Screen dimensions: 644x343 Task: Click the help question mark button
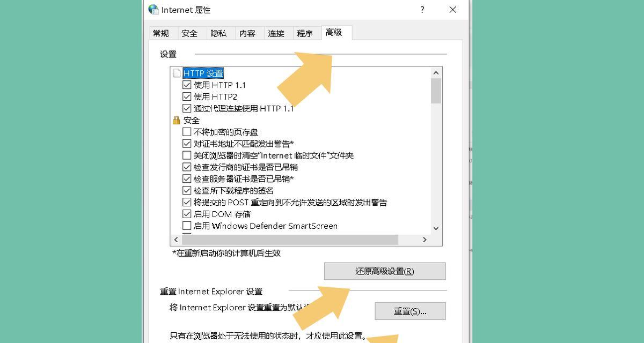(x=422, y=10)
